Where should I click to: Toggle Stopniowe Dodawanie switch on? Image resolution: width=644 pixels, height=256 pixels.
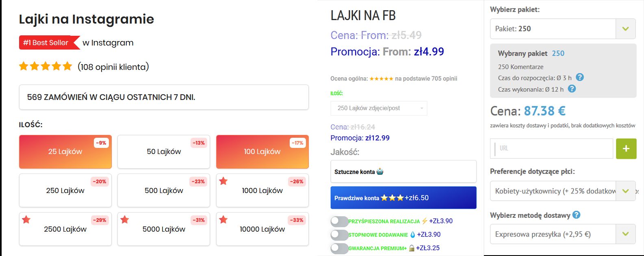[339, 235]
